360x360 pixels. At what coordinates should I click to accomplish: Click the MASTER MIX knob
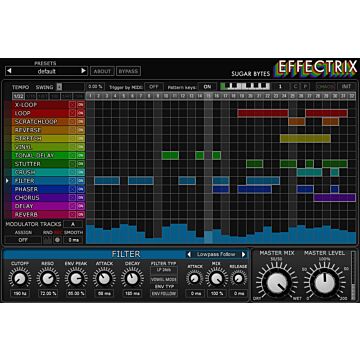point(277,283)
